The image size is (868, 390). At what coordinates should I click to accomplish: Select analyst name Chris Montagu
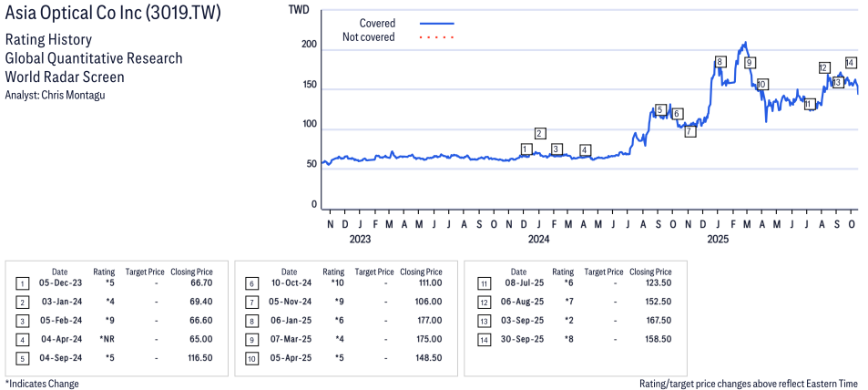pyautogui.click(x=80, y=95)
